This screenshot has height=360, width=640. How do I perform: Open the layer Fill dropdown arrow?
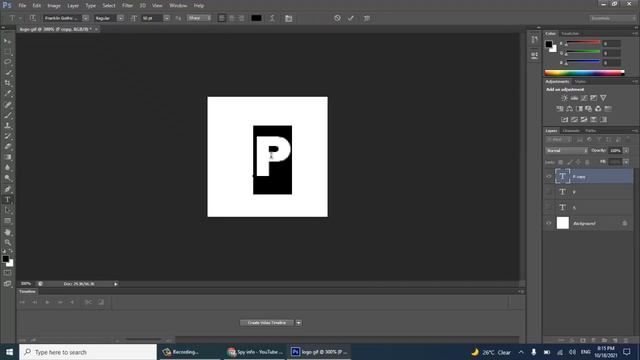click(x=626, y=162)
